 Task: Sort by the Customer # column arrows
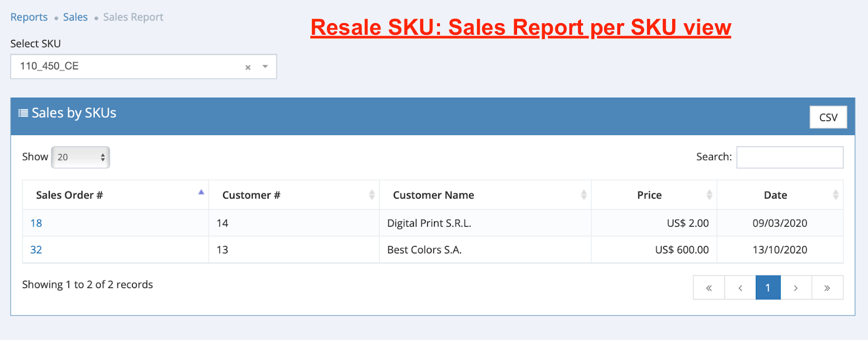pyautogui.click(x=372, y=195)
